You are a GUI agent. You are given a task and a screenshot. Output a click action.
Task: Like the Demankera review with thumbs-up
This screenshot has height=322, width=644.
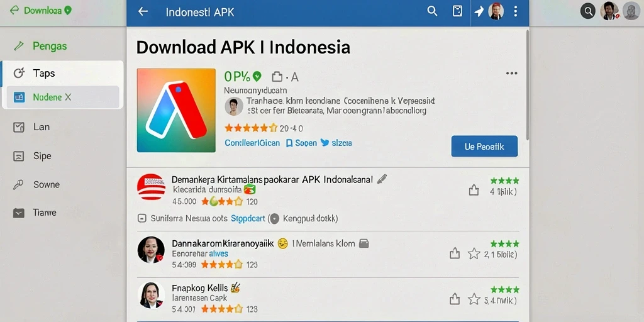coord(474,190)
